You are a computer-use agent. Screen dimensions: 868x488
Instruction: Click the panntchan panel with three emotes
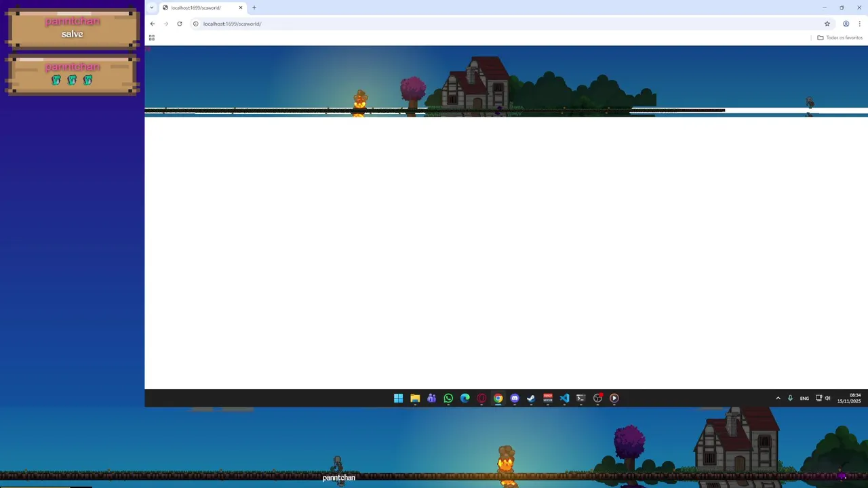[x=72, y=73]
